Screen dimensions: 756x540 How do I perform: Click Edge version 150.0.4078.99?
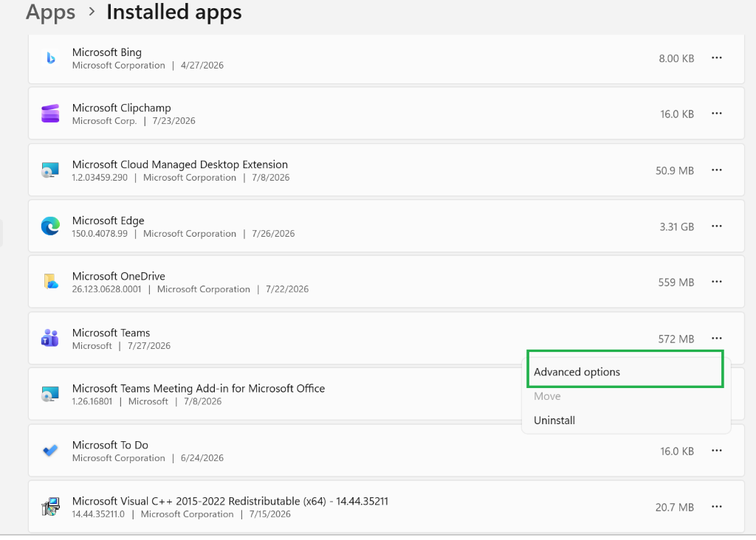click(x=100, y=234)
